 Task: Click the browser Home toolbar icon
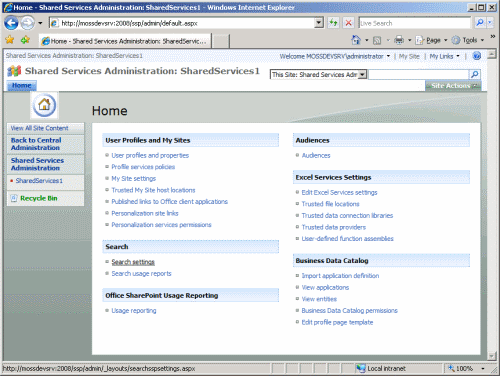pyautogui.click(x=356, y=40)
